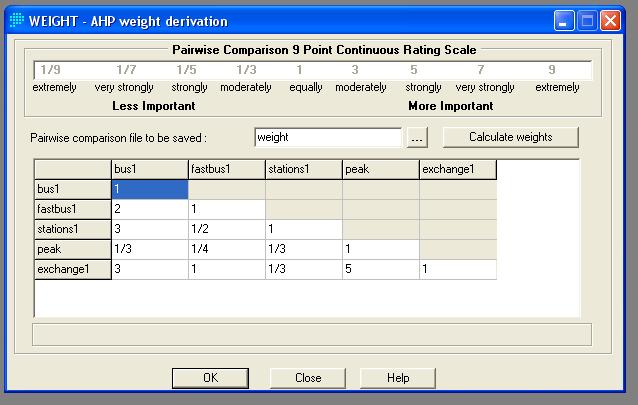This screenshot has width=638, height=405.
Task: Open Help for the AHP dialog
Action: [398, 378]
